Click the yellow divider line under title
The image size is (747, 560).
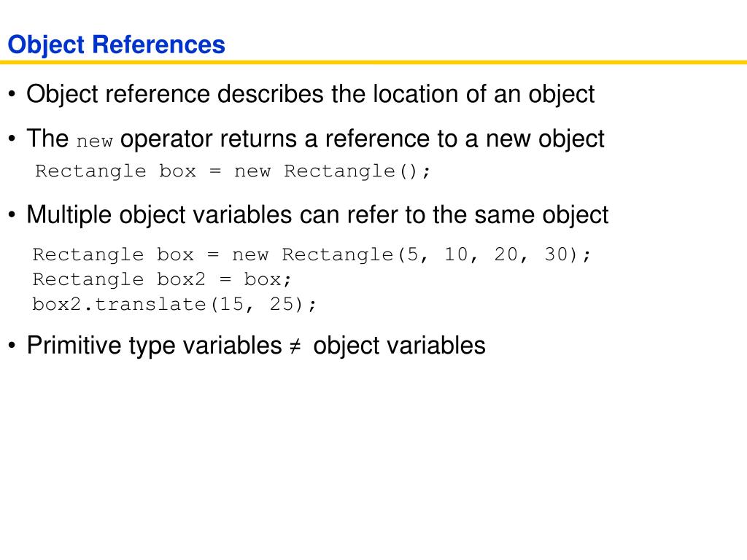pos(373,62)
